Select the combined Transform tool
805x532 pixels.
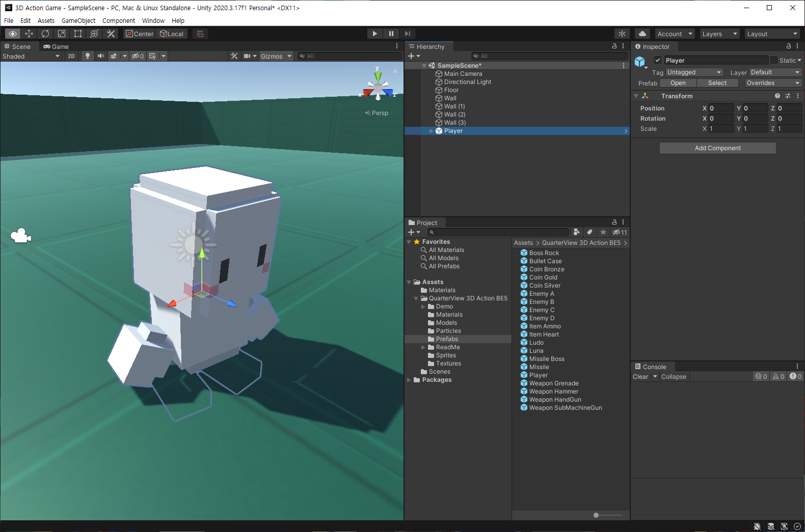pyautogui.click(x=94, y=34)
